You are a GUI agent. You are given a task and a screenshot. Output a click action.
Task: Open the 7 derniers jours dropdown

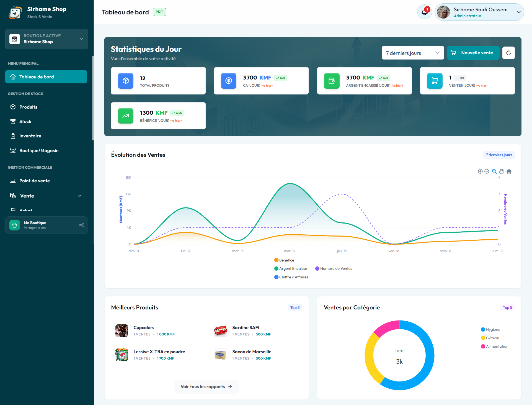pyautogui.click(x=412, y=53)
